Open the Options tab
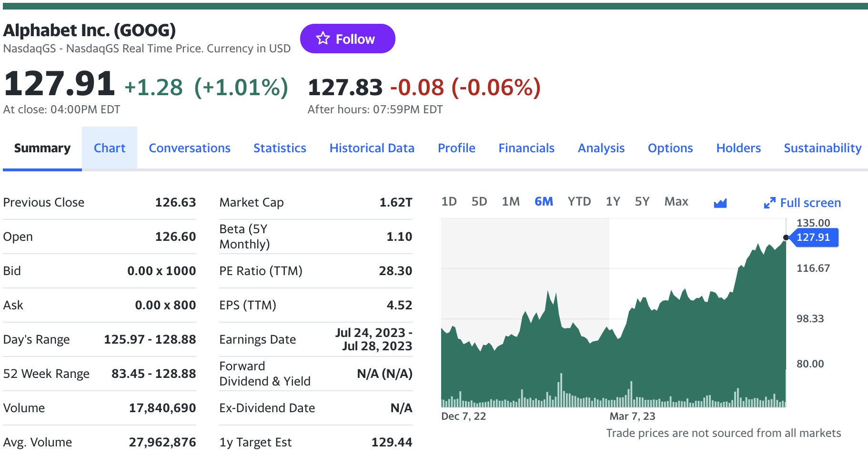The width and height of the screenshot is (868, 455). (x=670, y=148)
